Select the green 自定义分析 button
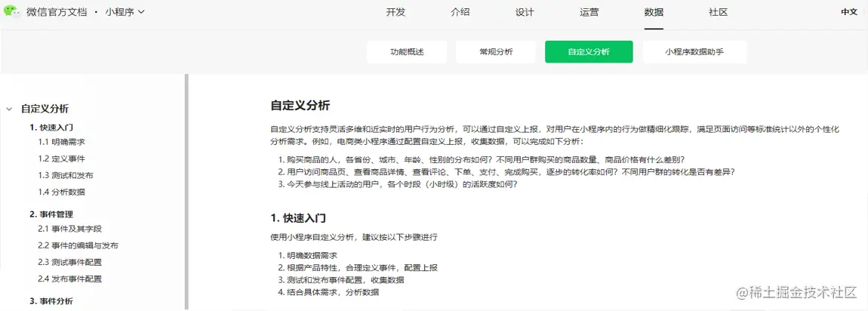 pyautogui.click(x=589, y=52)
